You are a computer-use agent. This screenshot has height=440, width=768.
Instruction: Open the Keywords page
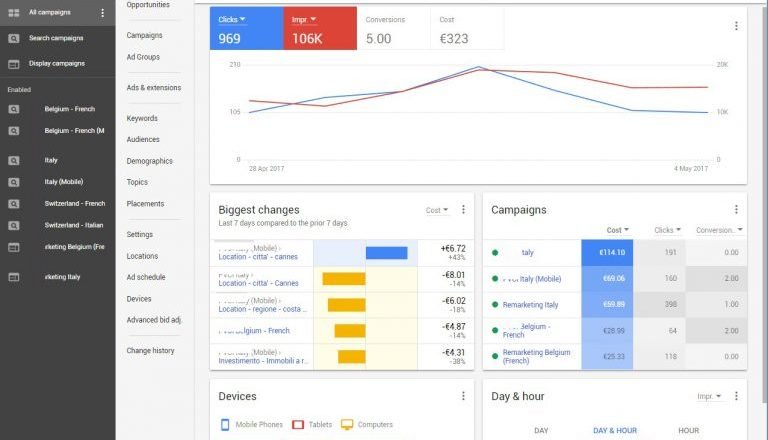point(142,119)
